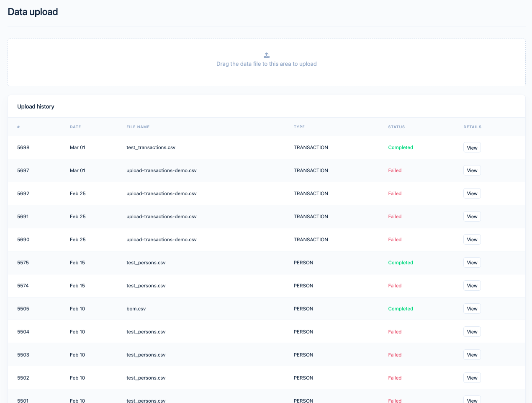The width and height of the screenshot is (532, 403).
Task: Open View button for upload 5697
Action: [472, 170]
